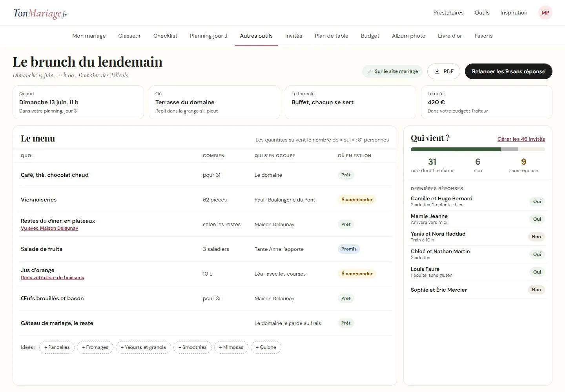Image resolution: width=565 pixels, height=392 pixels.
Task: Click the Le coût 420 € card
Action: 487,102
